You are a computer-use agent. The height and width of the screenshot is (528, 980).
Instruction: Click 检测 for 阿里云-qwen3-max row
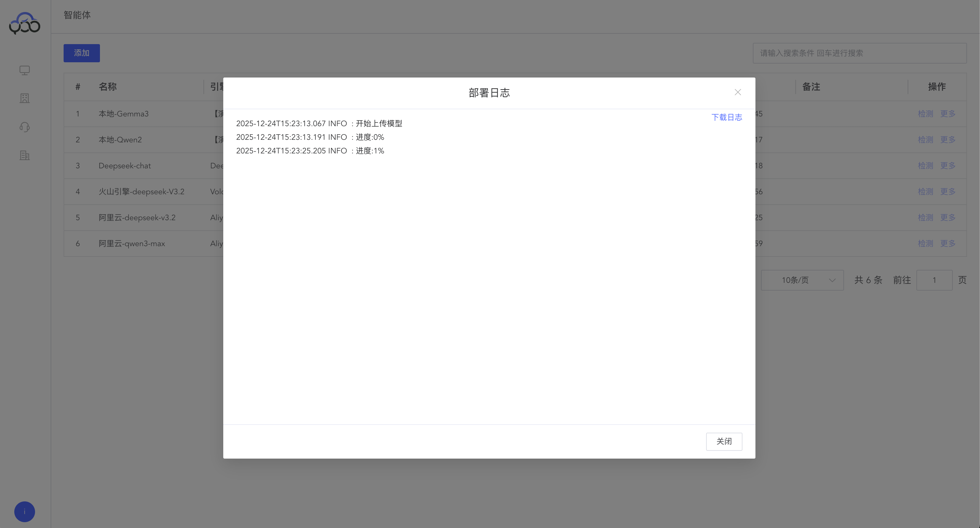coord(925,243)
